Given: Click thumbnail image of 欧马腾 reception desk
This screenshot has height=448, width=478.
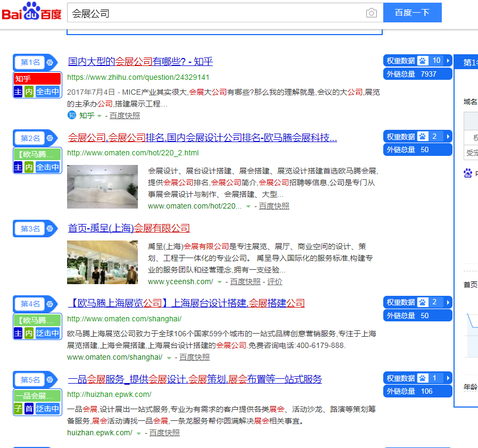Looking at the screenshot, I should 102,187.
